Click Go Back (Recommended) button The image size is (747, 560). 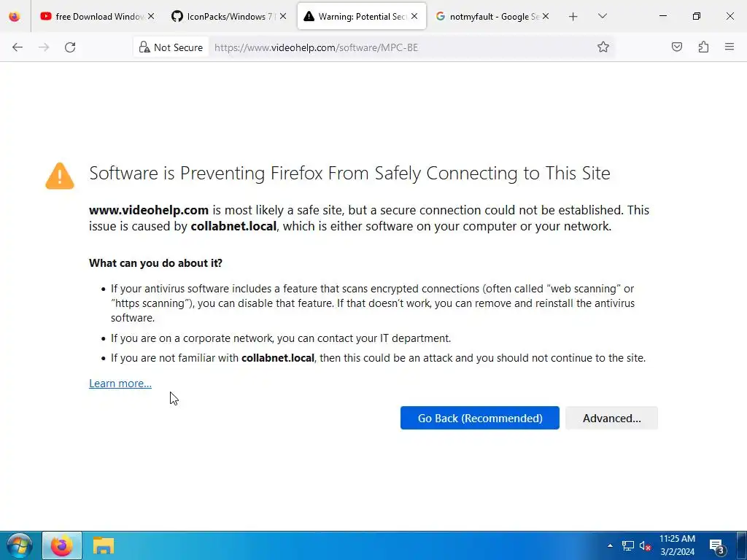[x=479, y=418]
